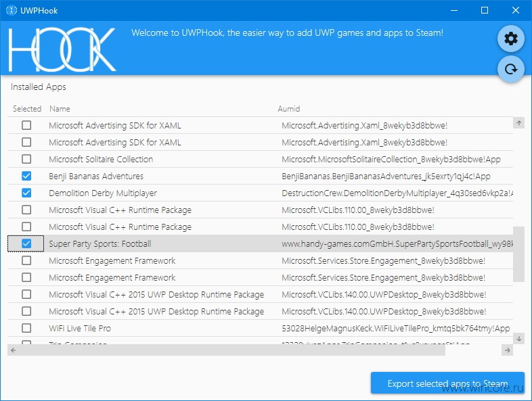This screenshot has width=532, height=401.
Task: Sort by the Name column header
Action: (60, 109)
